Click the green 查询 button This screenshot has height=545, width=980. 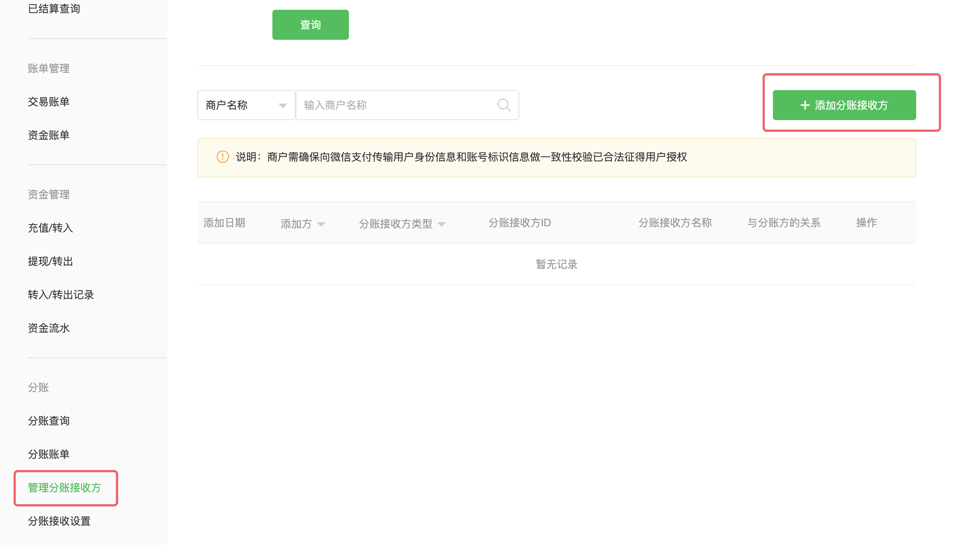click(310, 25)
